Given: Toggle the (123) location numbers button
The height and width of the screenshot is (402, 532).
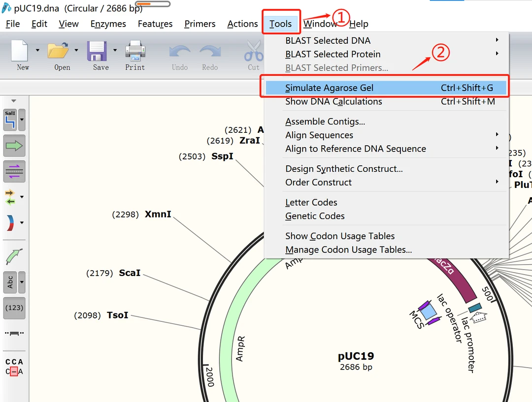Looking at the screenshot, I should pos(14,308).
